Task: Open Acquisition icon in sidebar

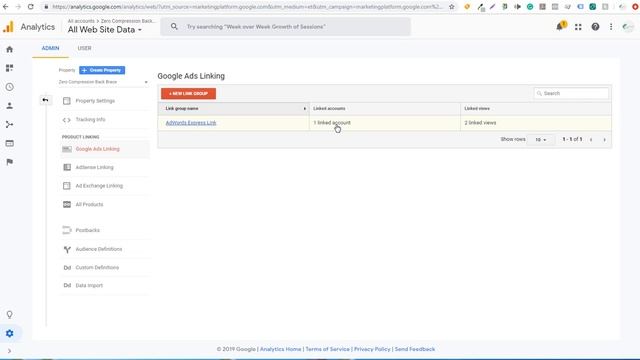Action: pyautogui.click(x=9, y=124)
